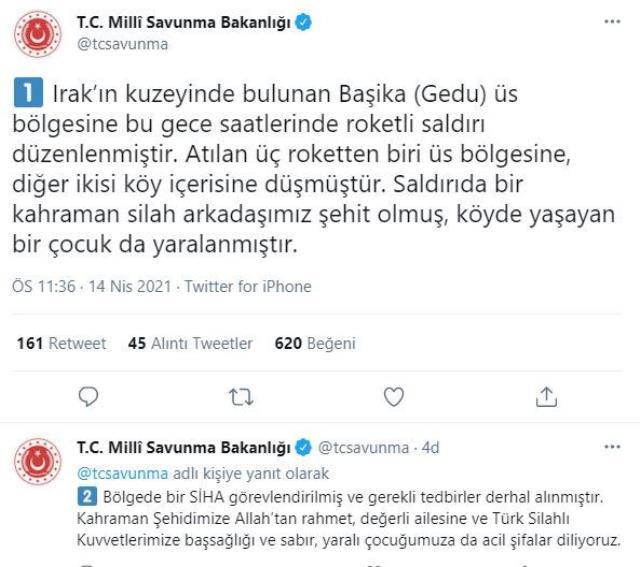View the 161 Retweet list
Viewport: 640px width, 567px height.
click(x=61, y=343)
